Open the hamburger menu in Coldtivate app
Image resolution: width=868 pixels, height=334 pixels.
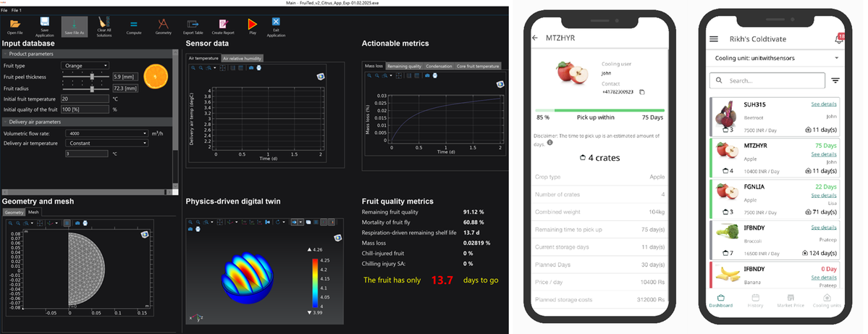coord(714,39)
